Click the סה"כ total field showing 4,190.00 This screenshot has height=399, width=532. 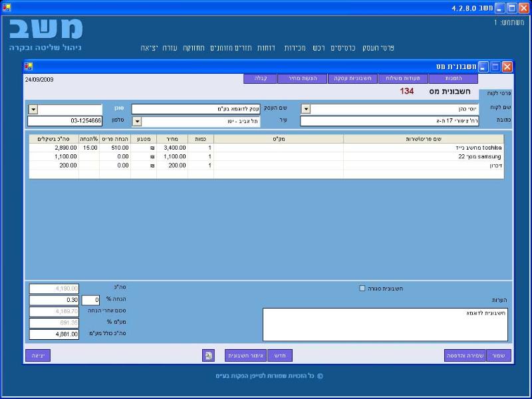pos(54,289)
